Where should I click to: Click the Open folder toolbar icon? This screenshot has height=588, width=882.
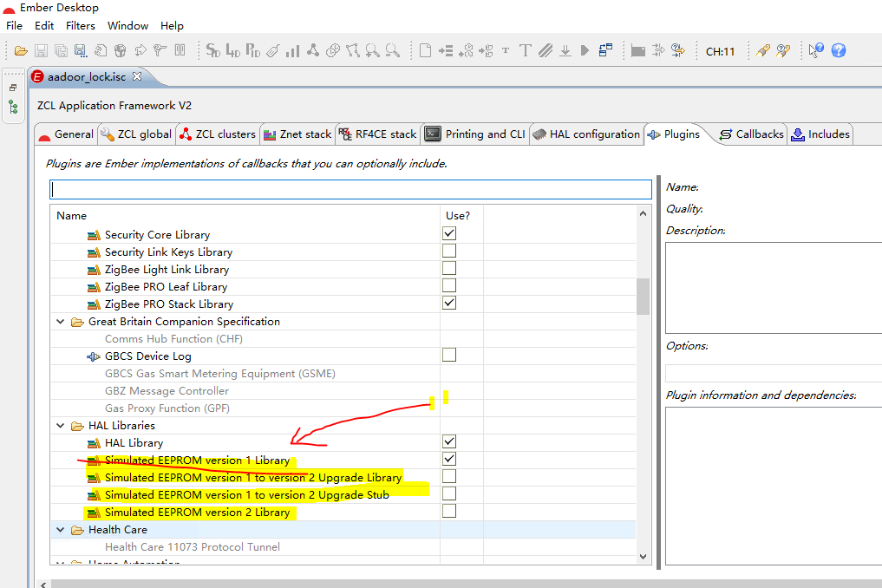(x=21, y=51)
